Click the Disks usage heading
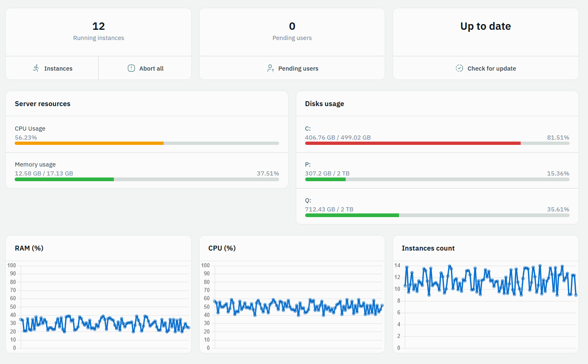This screenshot has width=588, height=364. pos(324,104)
